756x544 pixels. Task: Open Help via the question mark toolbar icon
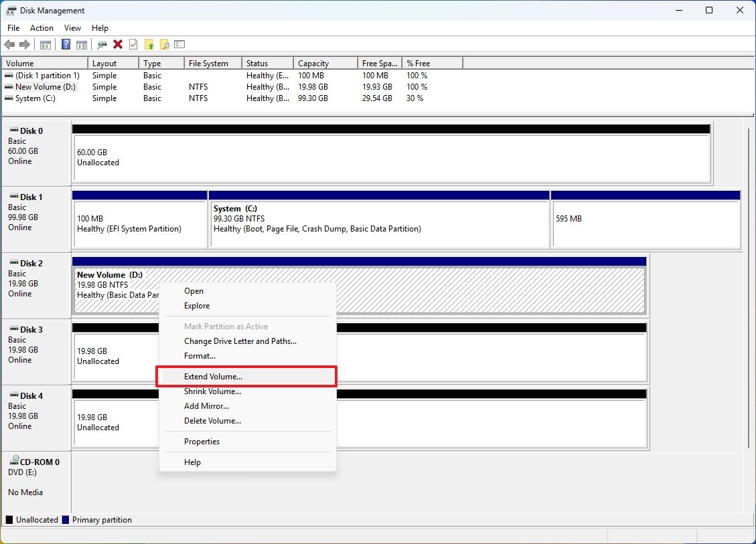pos(66,44)
